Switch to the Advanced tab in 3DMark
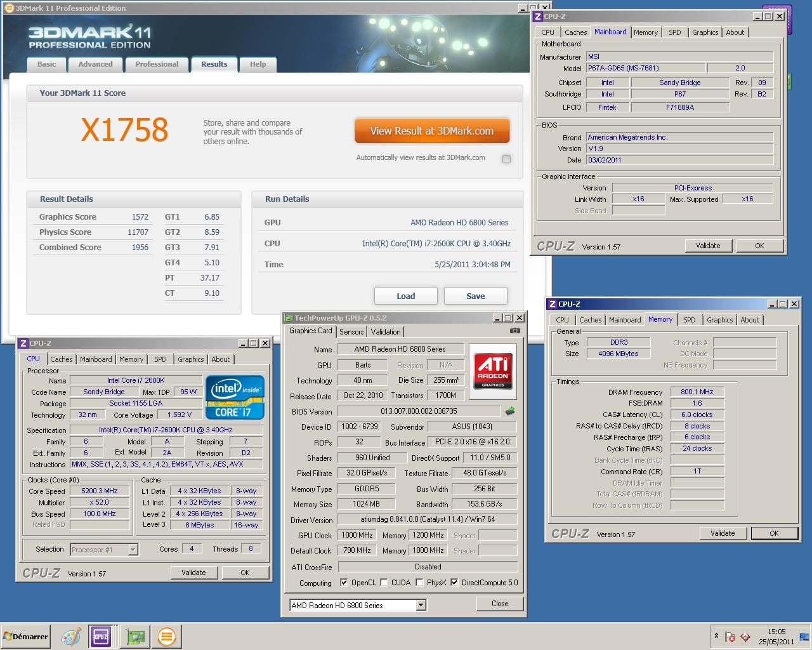812x650 pixels. pyautogui.click(x=95, y=64)
